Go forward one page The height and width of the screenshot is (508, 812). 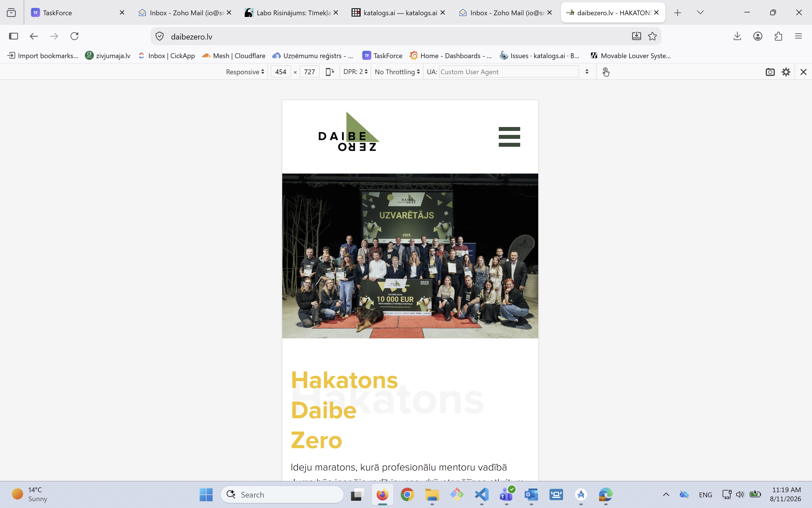54,36
